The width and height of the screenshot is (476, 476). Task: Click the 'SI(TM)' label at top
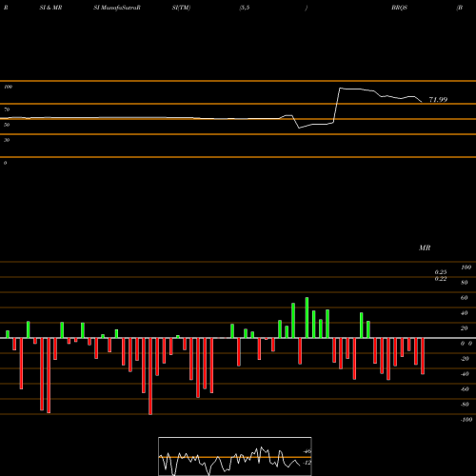pyautogui.click(x=181, y=8)
